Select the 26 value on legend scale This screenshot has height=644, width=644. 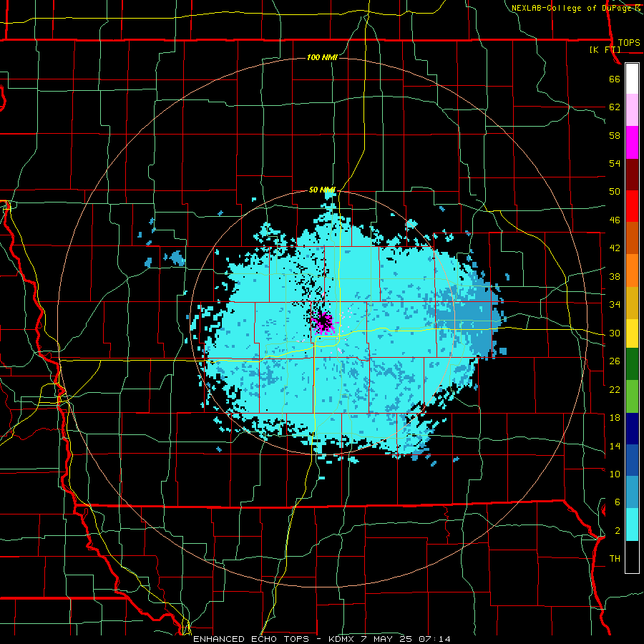click(x=615, y=361)
